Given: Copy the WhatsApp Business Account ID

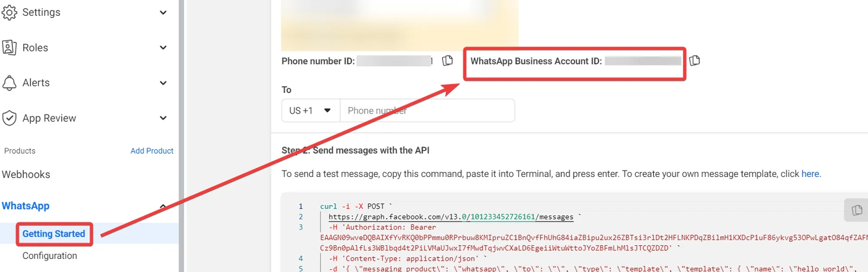Looking at the screenshot, I should point(694,60).
